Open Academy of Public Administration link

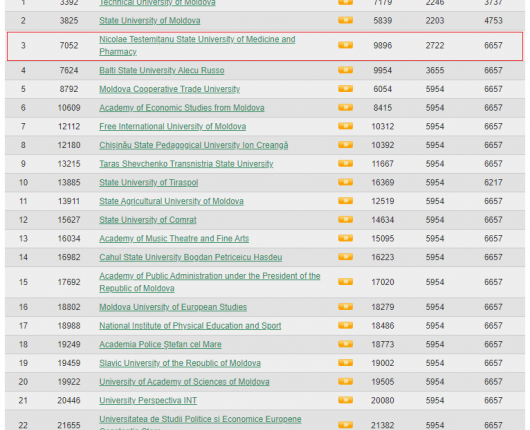tap(210, 282)
